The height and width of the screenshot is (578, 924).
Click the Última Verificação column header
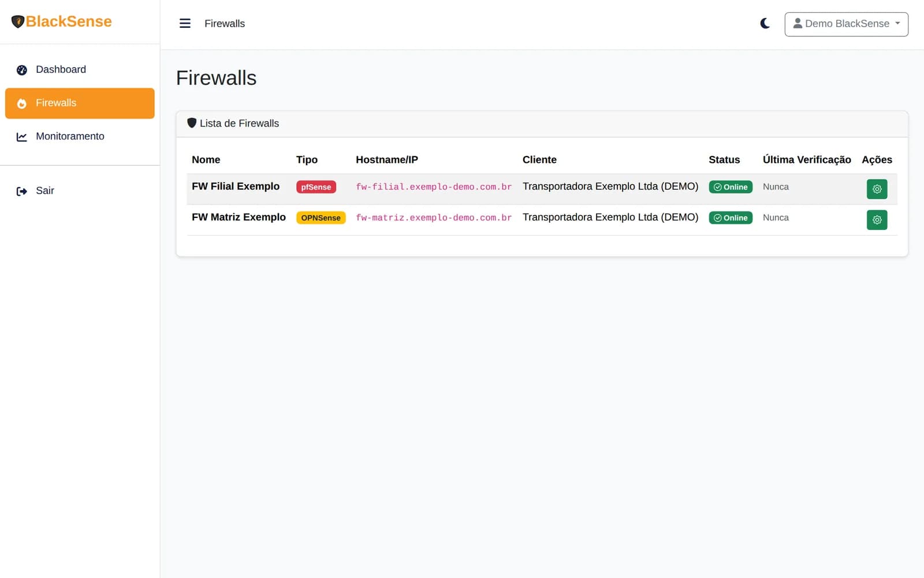tap(807, 160)
